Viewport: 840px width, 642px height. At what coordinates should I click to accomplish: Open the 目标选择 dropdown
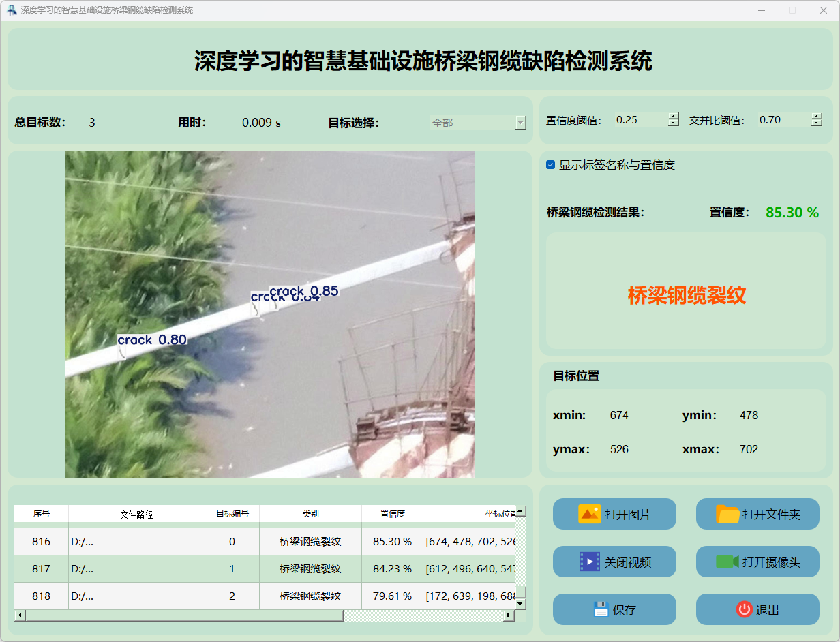[x=521, y=123]
